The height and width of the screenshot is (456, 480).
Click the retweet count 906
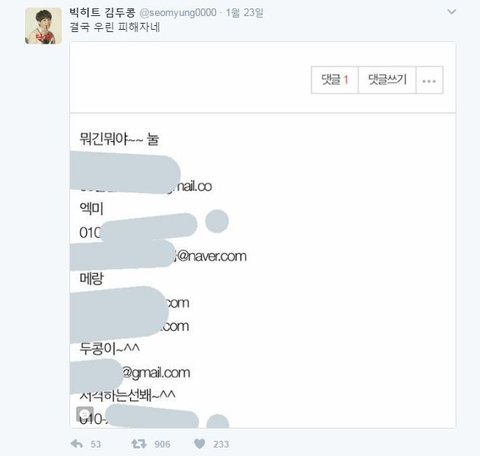[x=162, y=444]
